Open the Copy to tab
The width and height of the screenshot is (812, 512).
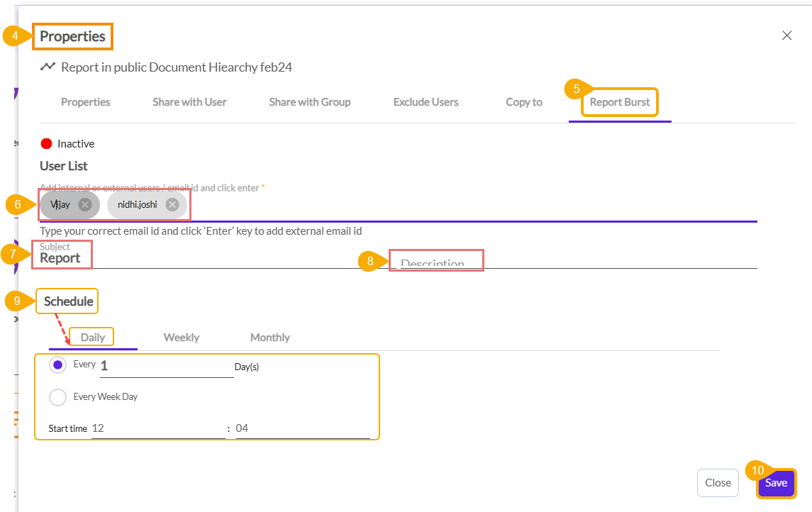tap(524, 102)
